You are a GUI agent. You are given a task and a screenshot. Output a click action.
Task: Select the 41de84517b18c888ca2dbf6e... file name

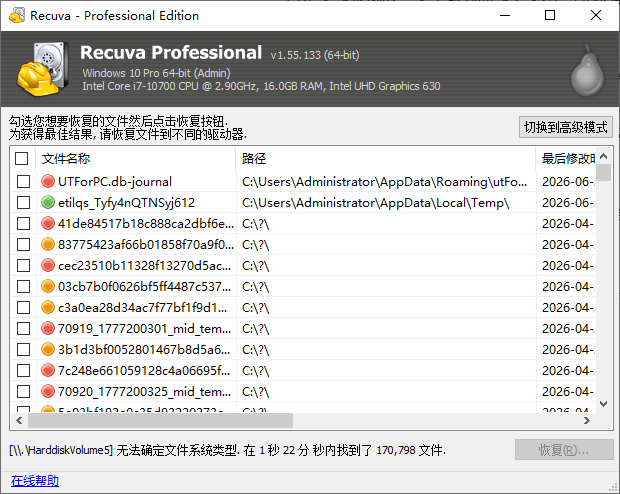click(x=146, y=223)
